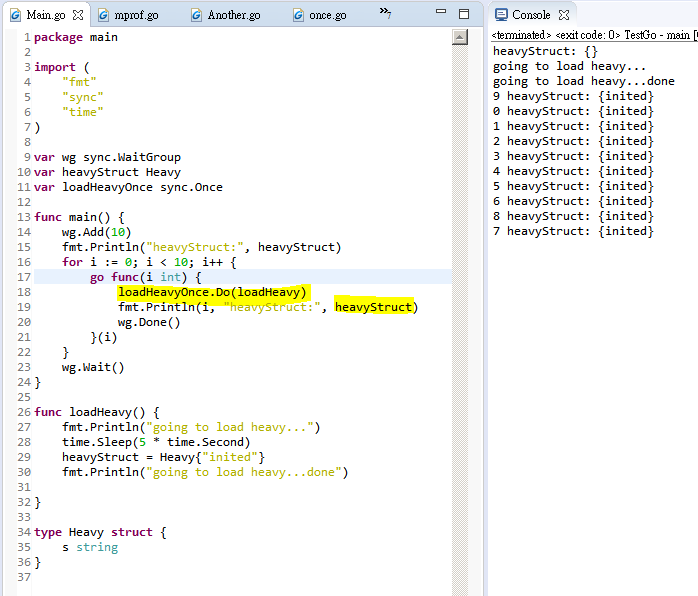
Task: Click highlighted heavyStruct argument on line 19
Action: click(372, 307)
